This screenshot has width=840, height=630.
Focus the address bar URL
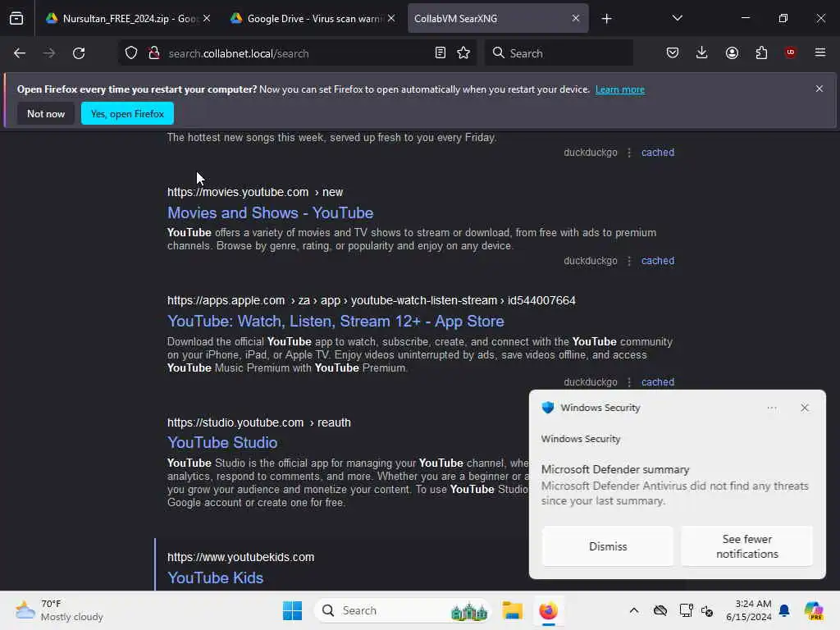[x=239, y=53]
